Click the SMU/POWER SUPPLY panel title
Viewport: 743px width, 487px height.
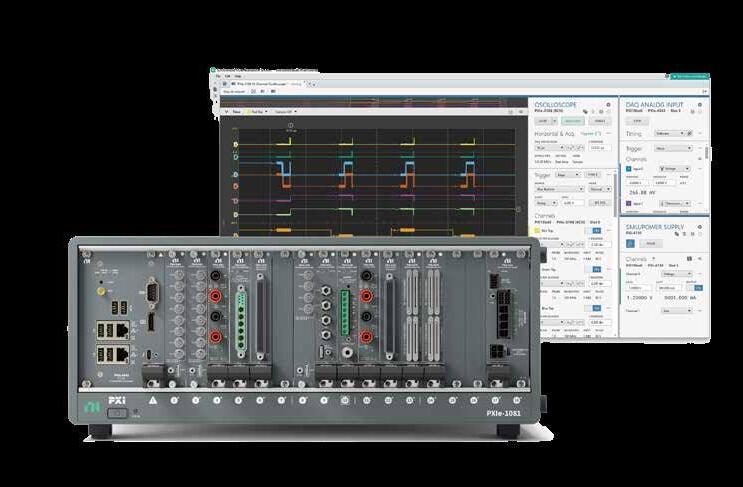tap(654, 227)
